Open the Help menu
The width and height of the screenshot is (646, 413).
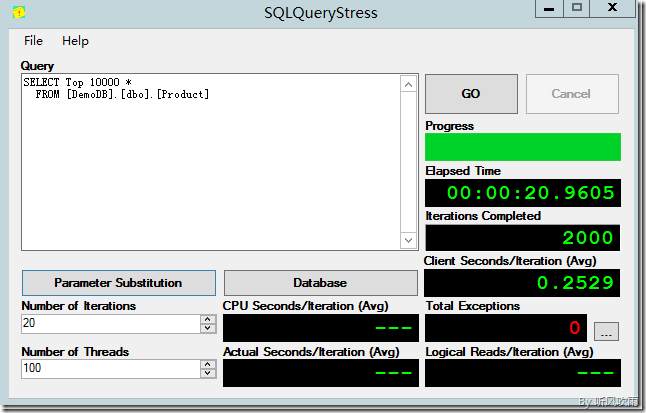click(x=75, y=41)
